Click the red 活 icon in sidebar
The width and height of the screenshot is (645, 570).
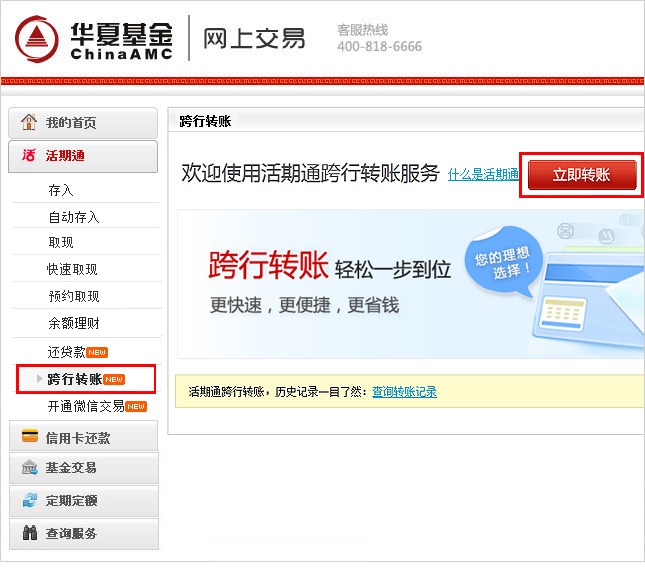(29, 155)
